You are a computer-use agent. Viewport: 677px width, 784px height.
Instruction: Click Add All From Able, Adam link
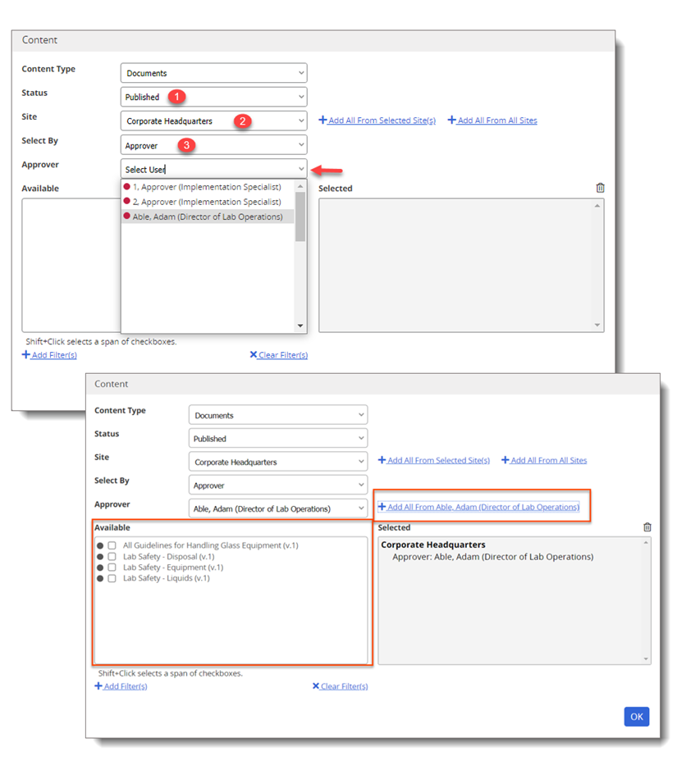[483, 507]
